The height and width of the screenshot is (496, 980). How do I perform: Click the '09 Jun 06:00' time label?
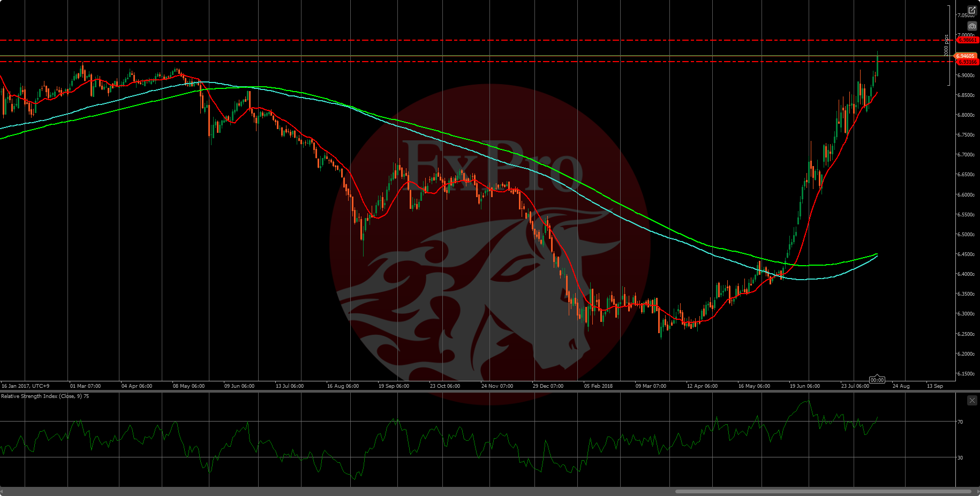[239, 386]
